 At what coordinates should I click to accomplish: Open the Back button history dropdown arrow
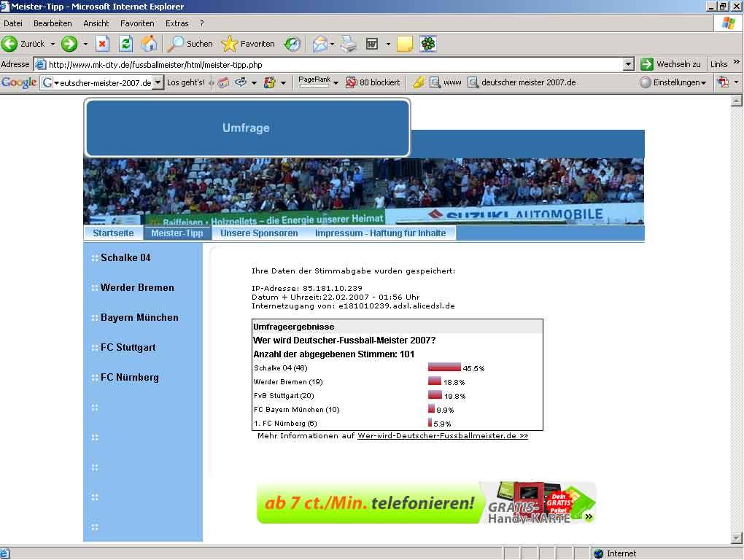point(53,44)
